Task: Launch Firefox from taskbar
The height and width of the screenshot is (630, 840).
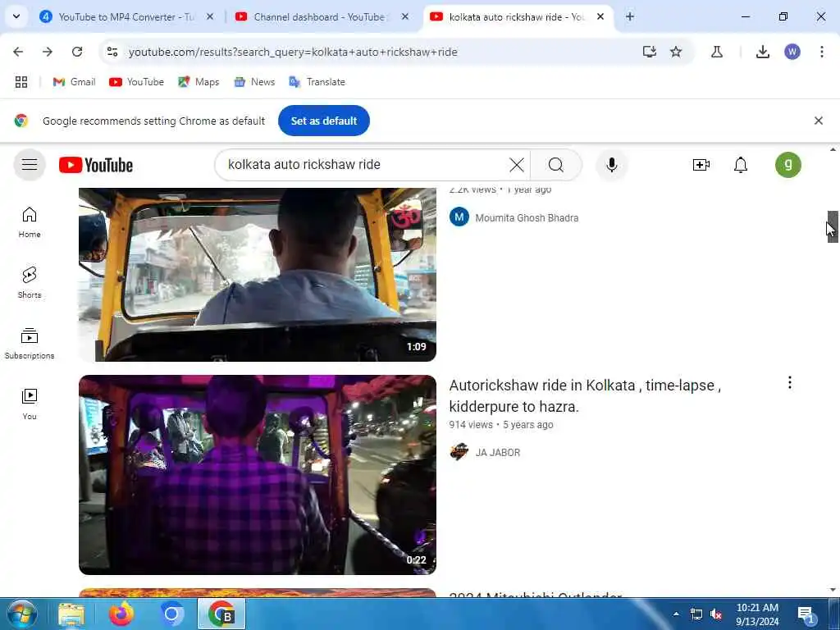Action: coord(121,614)
